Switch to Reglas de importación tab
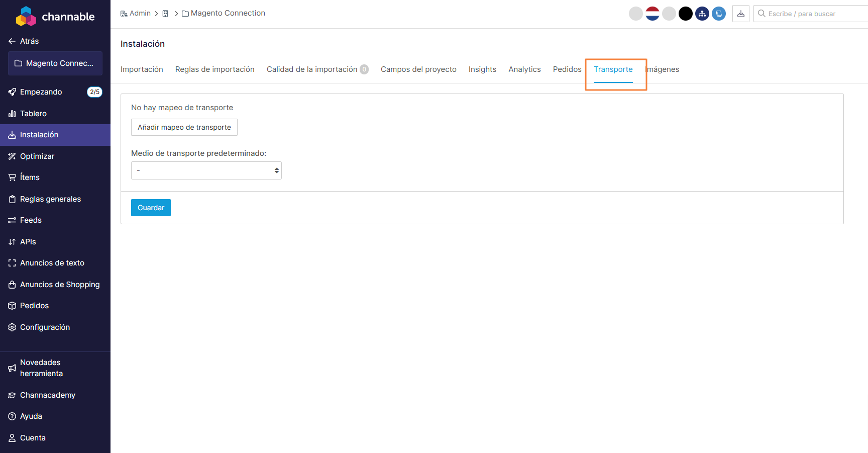This screenshot has width=868, height=453. (215, 69)
